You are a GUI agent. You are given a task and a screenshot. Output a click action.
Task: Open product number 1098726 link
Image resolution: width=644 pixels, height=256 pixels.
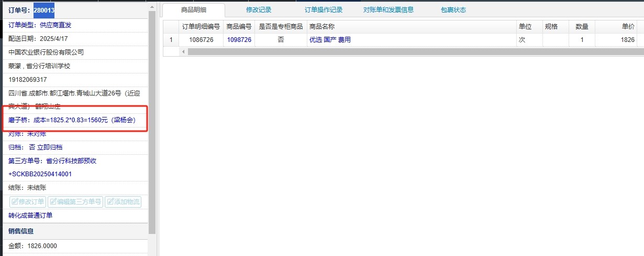239,40
